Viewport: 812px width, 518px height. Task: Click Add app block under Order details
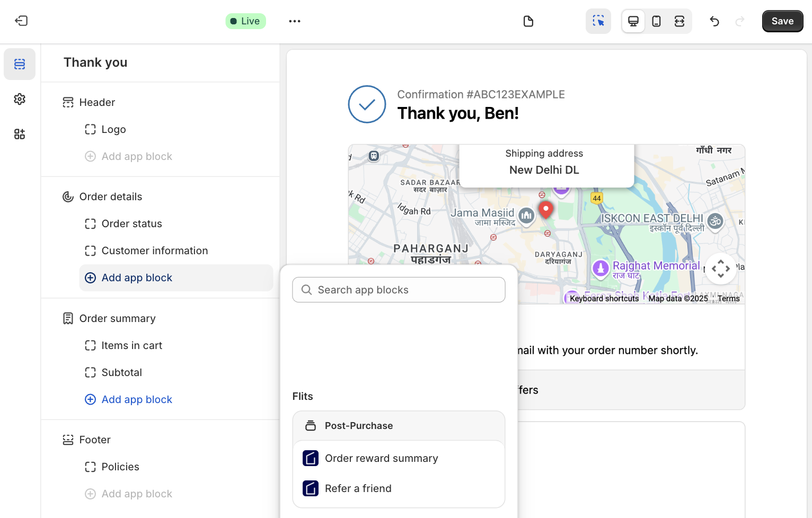point(176,278)
